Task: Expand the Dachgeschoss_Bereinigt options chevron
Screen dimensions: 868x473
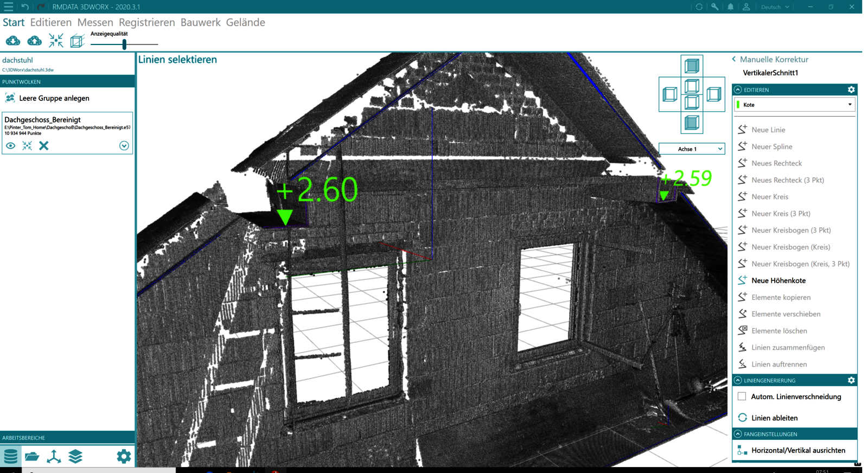Action: point(124,145)
